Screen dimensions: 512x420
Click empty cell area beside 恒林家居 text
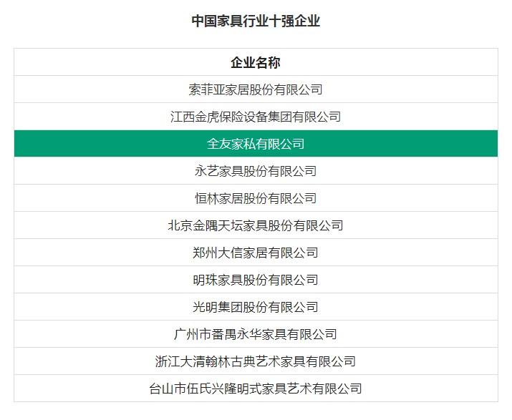(408, 198)
